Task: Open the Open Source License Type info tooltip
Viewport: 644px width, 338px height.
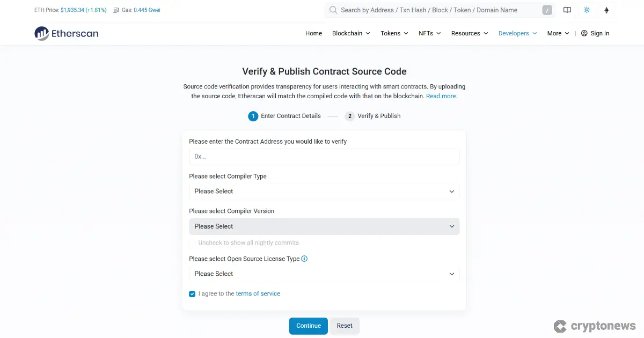Action: pos(304,259)
